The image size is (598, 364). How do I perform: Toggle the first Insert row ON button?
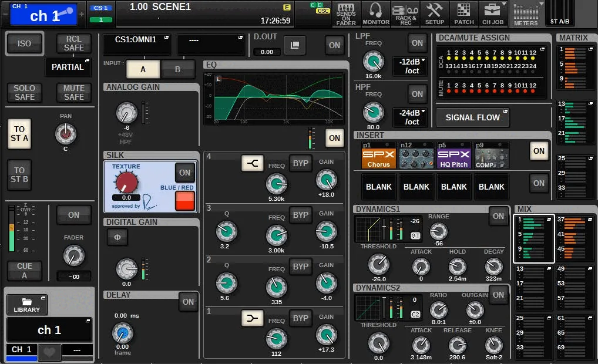click(x=539, y=151)
